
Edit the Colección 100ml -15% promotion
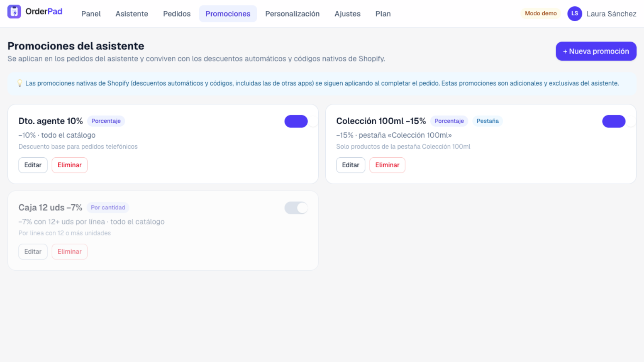(x=351, y=165)
